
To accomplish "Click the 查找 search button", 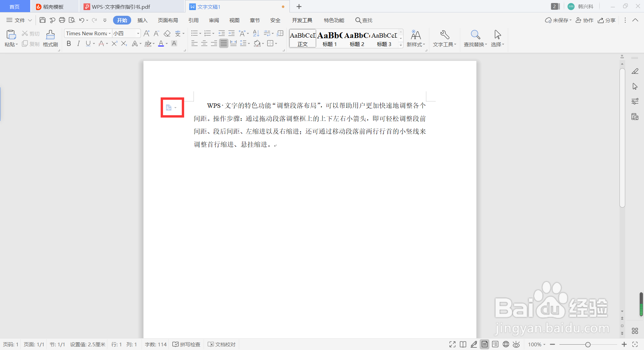I will point(364,20).
